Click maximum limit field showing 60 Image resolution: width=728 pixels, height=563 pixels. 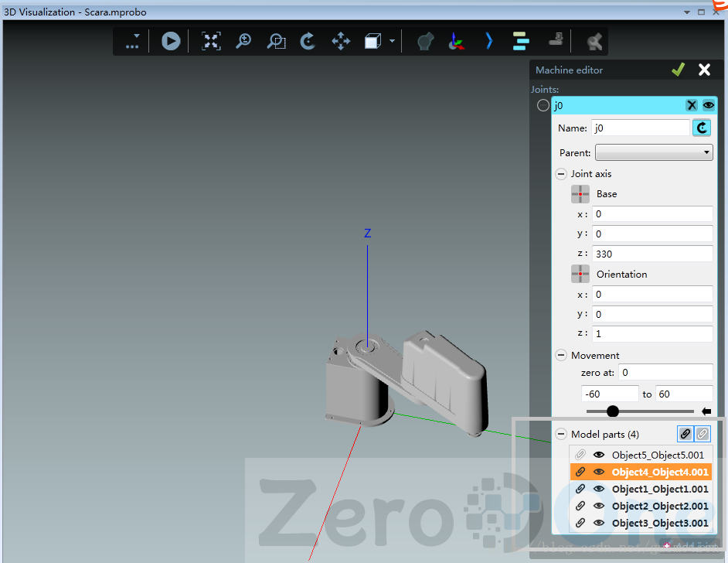point(684,394)
